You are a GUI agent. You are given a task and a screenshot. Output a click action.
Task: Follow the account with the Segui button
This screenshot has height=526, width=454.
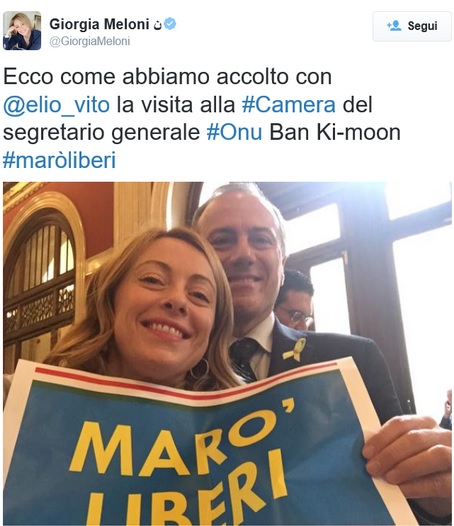point(412,26)
